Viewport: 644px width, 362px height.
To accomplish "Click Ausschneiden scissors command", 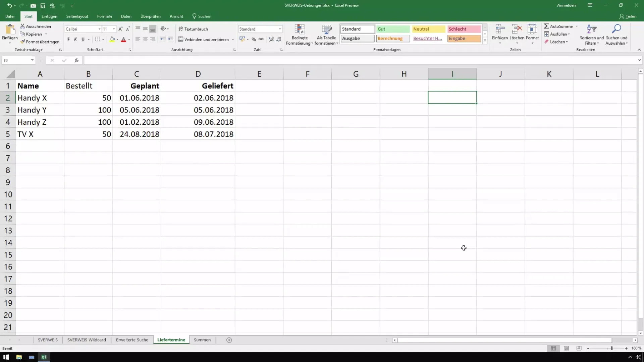I will [x=36, y=26].
